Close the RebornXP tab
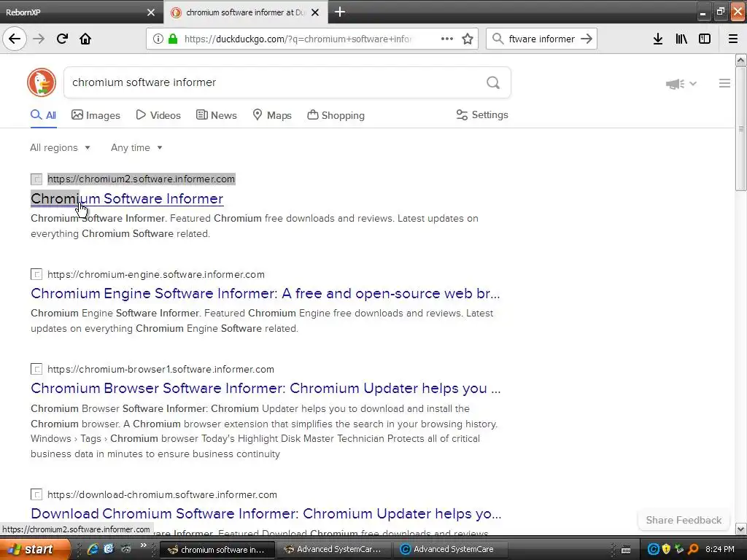 pos(151,12)
